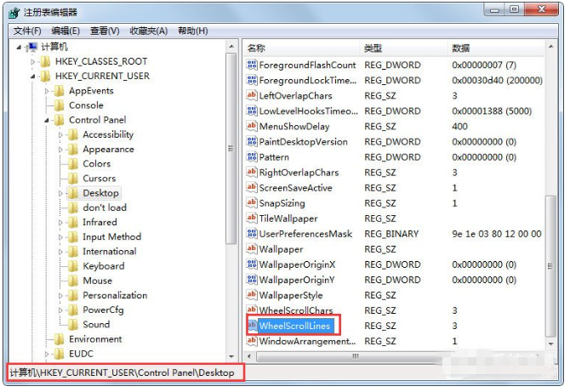Screen dimensions: 570x392
Task: Click the MenuShowDelay string value icon
Action: (252, 126)
